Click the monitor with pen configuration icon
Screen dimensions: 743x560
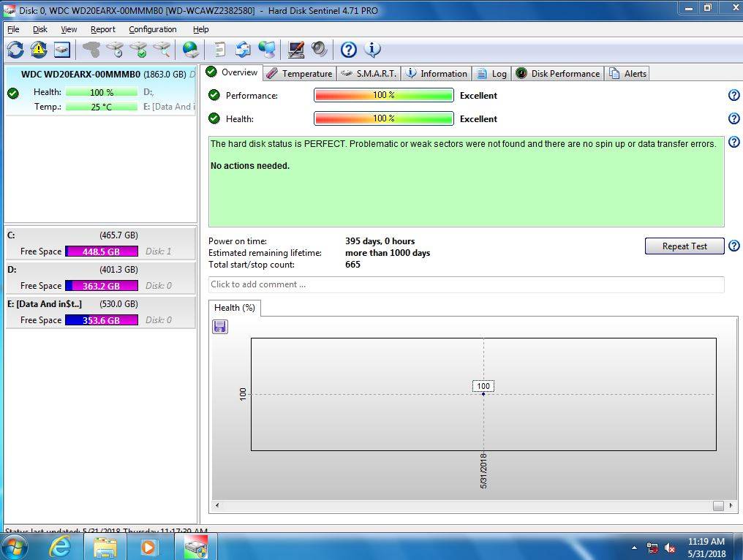point(295,49)
